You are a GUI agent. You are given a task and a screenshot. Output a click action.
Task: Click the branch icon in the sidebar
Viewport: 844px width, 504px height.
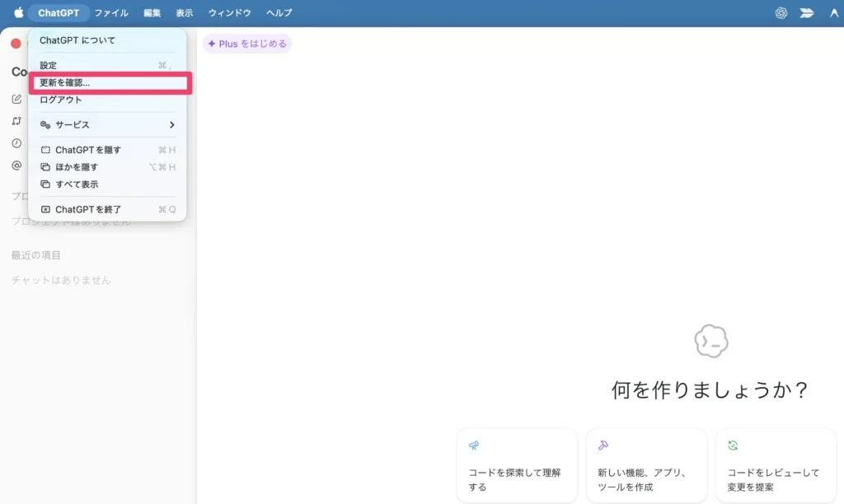tap(16, 121)
